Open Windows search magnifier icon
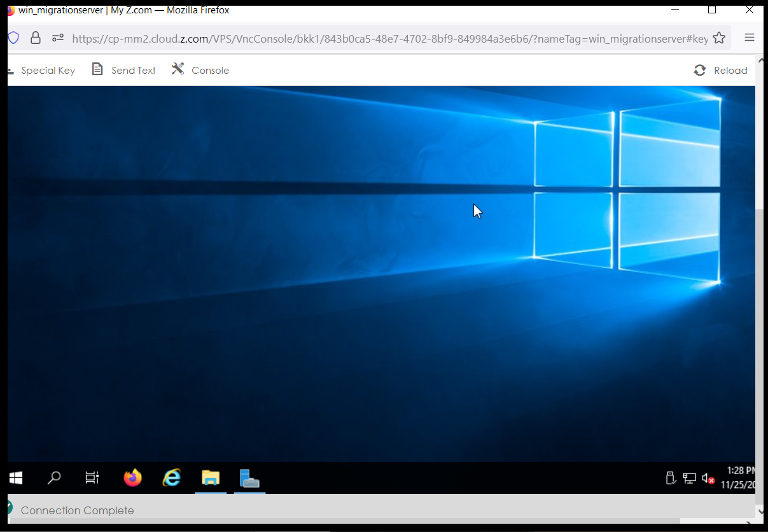Screen dimensions: 768x532 [x=54, y=477]
